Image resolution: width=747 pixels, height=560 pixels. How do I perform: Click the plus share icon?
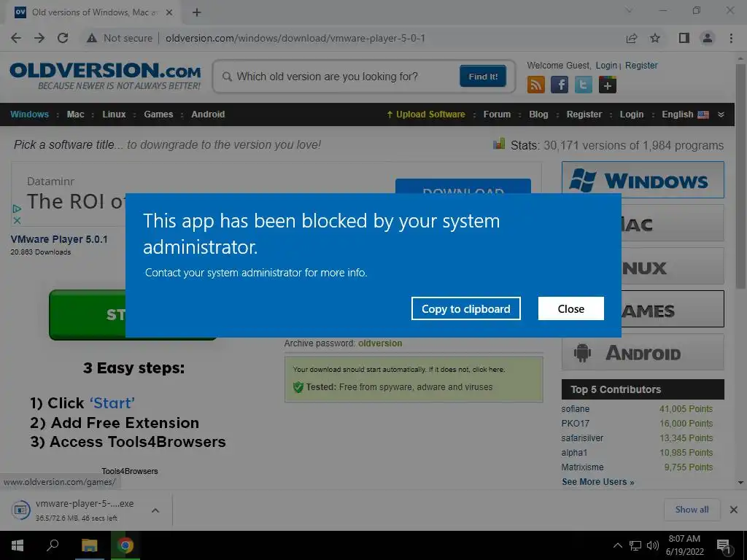tap(608, 85)
